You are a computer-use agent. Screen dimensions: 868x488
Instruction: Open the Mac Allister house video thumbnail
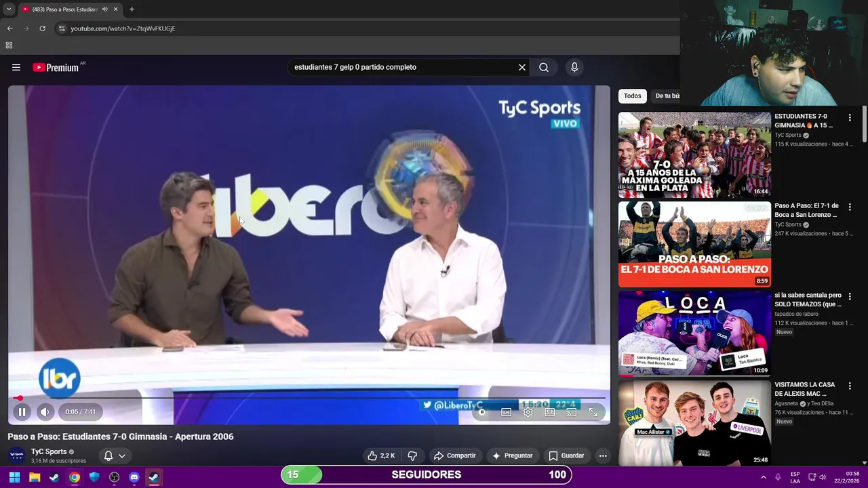(694, 422)
